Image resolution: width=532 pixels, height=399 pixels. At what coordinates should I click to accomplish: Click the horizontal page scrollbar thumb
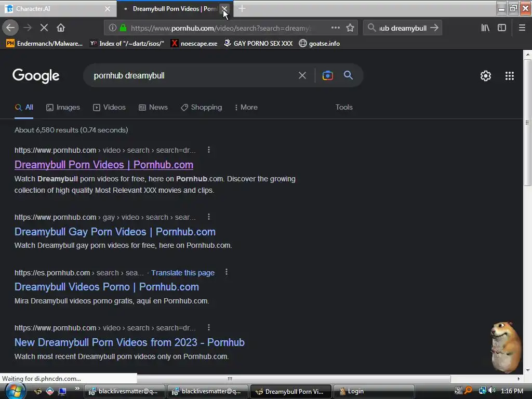tap(230, 379)
